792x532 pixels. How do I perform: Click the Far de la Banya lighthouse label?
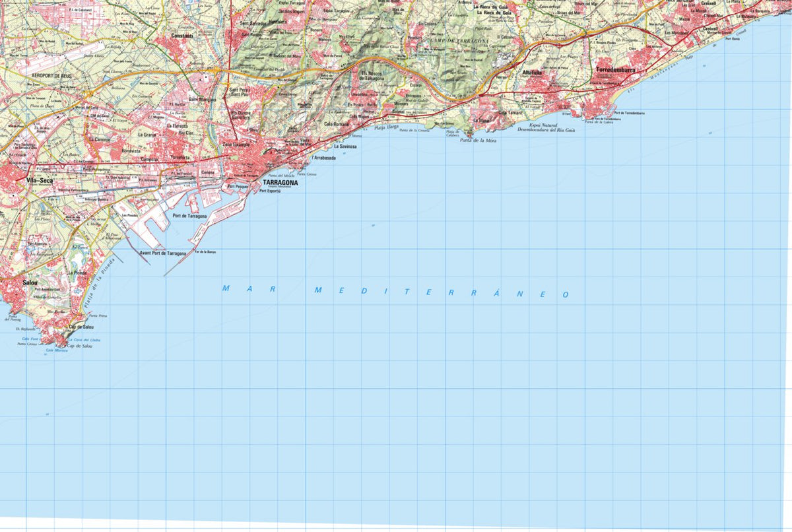click(205, 251)
